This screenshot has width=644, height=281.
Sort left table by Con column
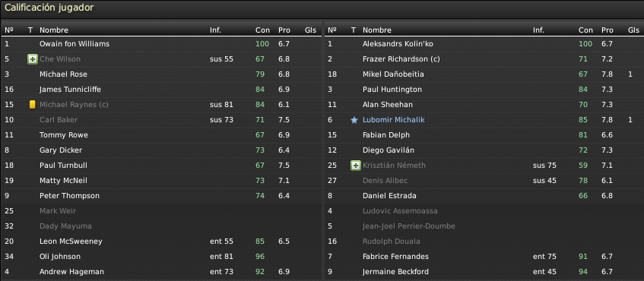click(262, 30)
